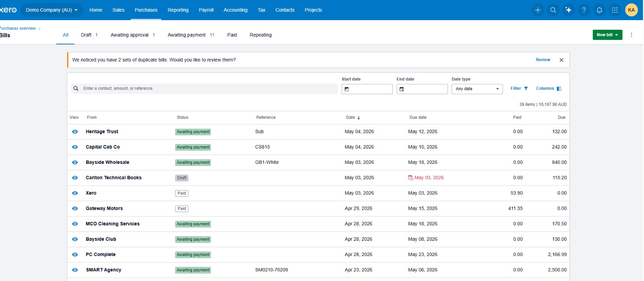The height and width of the screenshot is (281, 644).
Task: Open the Date type Any date dropdown
Action: [477, 89]
